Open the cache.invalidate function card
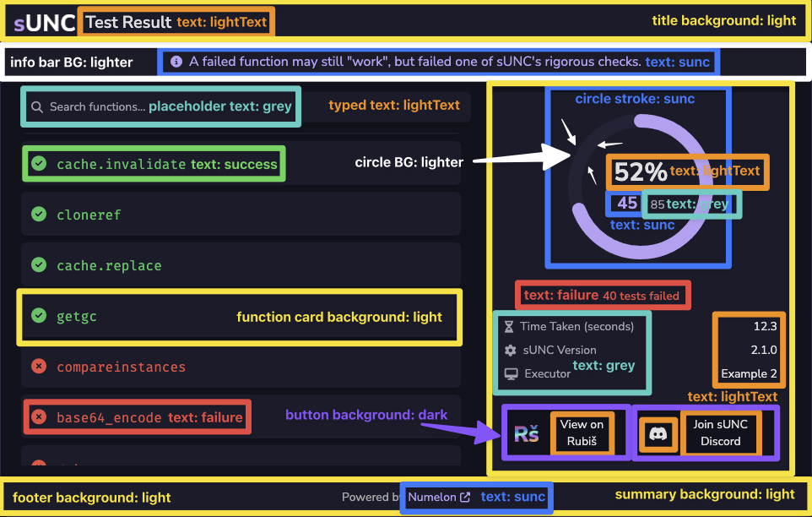The height and width of the screenshot is (517, 812). [241, 163]
